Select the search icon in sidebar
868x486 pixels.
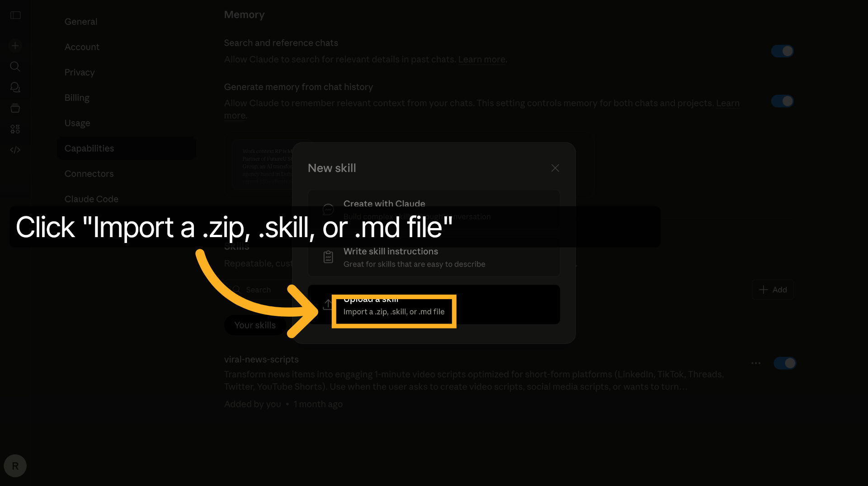pyautogui.click(x=15, y=67)
